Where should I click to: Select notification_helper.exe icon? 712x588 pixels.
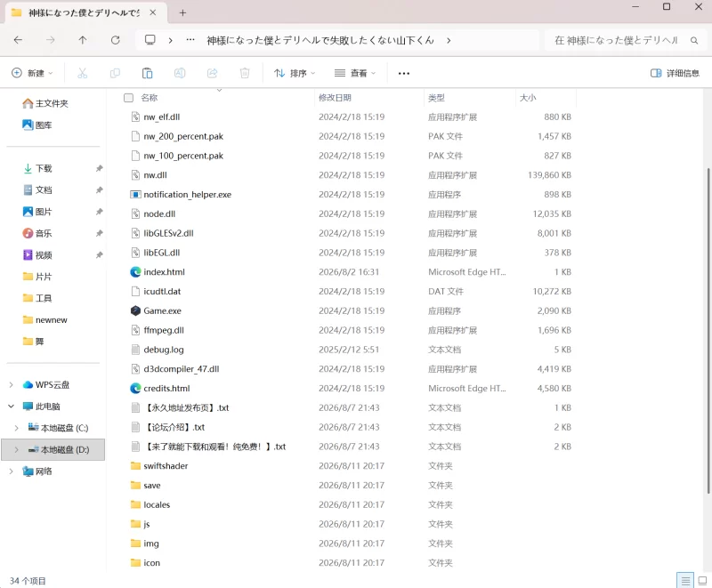[135, 194]
